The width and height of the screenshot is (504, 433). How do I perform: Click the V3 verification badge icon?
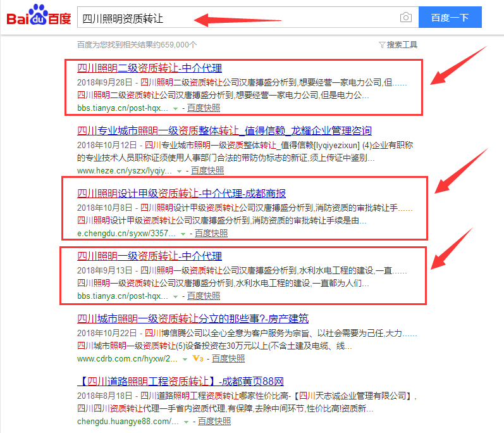tap(198, 358)
